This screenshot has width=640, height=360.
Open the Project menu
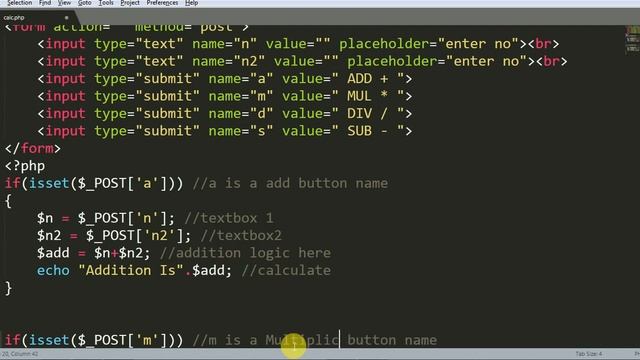pos(130,3)
